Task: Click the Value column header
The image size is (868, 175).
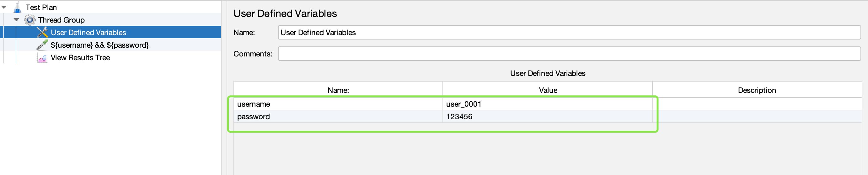Action: (548, 90)
